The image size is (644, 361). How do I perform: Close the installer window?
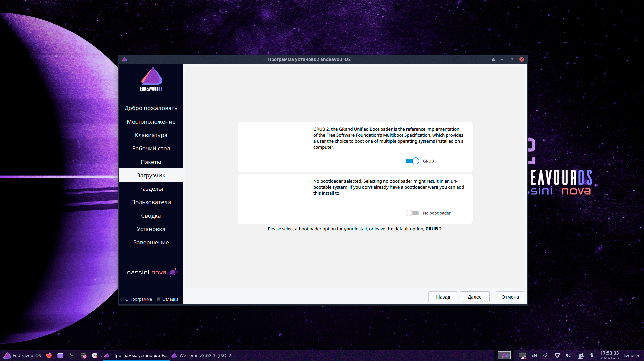[522, 59]
